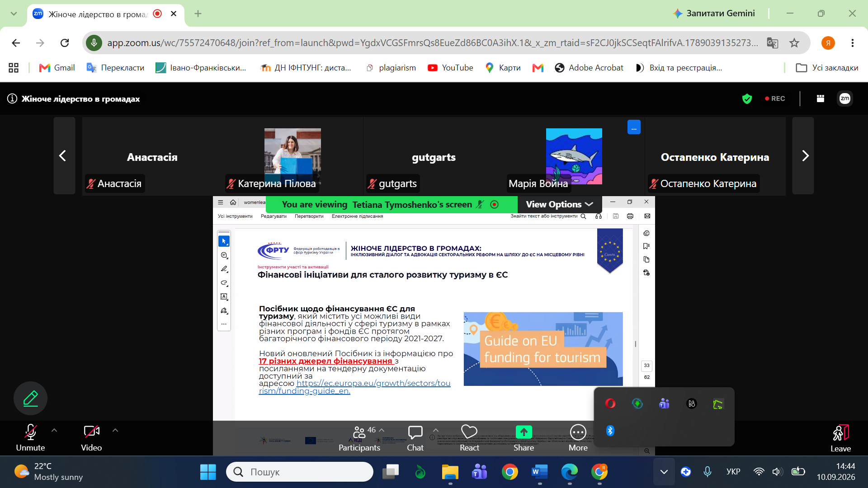
Task: Click the address bar URL field
Action: [x=432, y=43]
